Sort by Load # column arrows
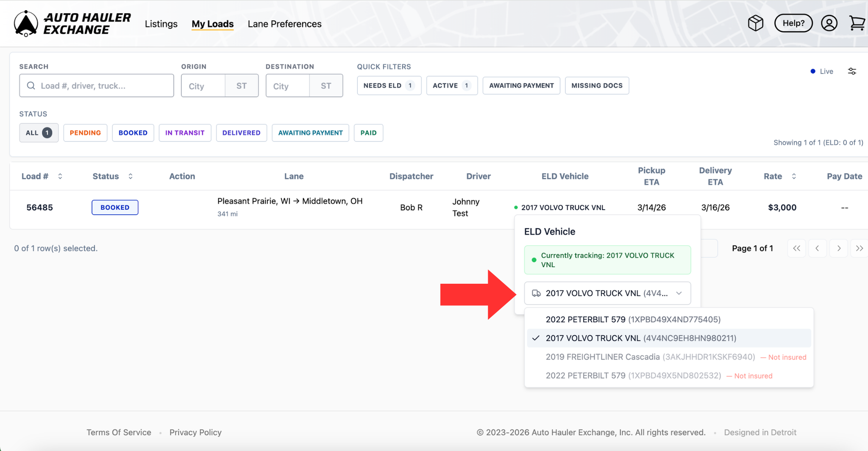This screenshot has height=451, width=868. click(x=60, y=176)
